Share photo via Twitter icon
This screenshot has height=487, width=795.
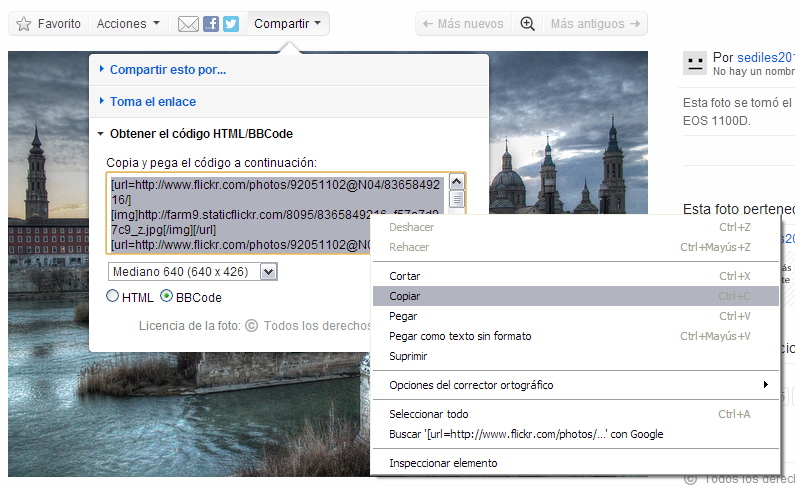[231, 24]
